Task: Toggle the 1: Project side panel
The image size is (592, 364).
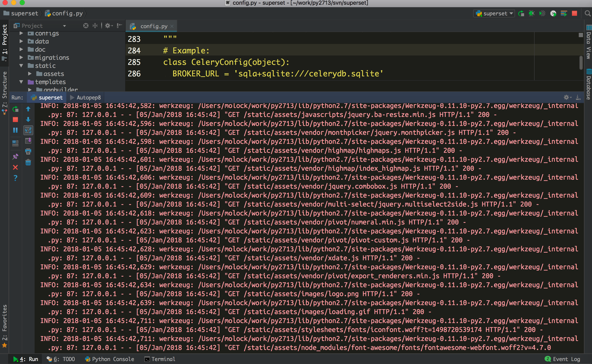Action: [x=4, y=43]
